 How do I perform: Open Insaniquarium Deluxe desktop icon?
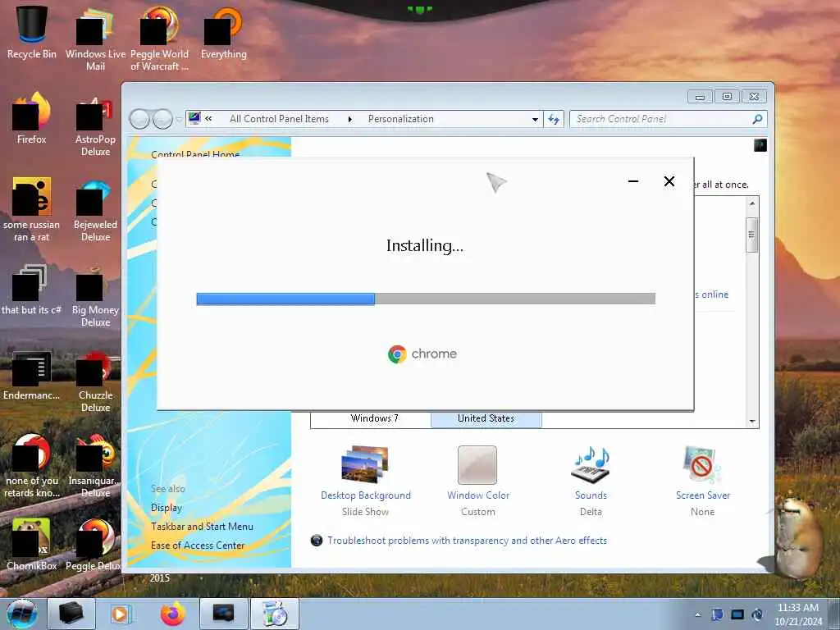95,466
